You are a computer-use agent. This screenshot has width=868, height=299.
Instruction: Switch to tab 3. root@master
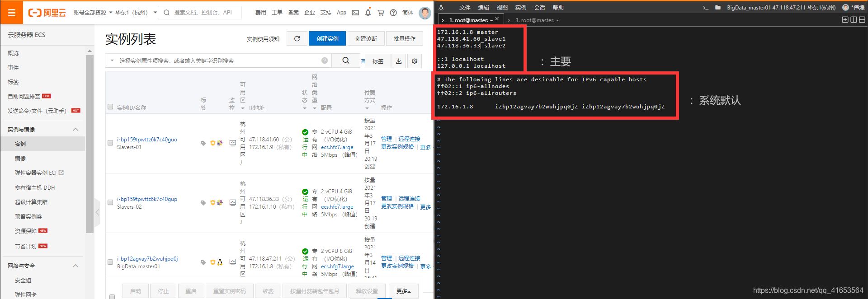click(x=533, y=20)
